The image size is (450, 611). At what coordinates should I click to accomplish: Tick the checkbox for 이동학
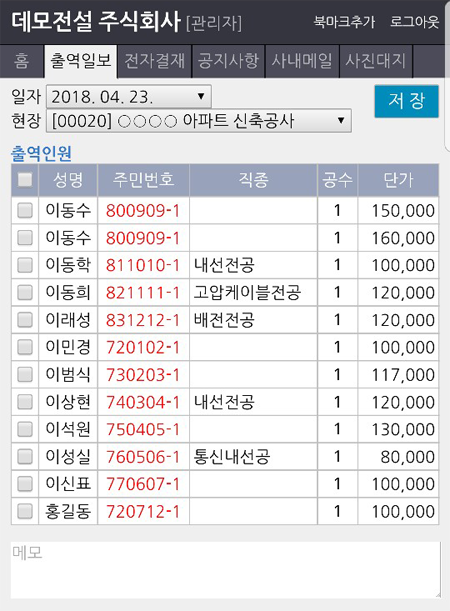[25, 265]
